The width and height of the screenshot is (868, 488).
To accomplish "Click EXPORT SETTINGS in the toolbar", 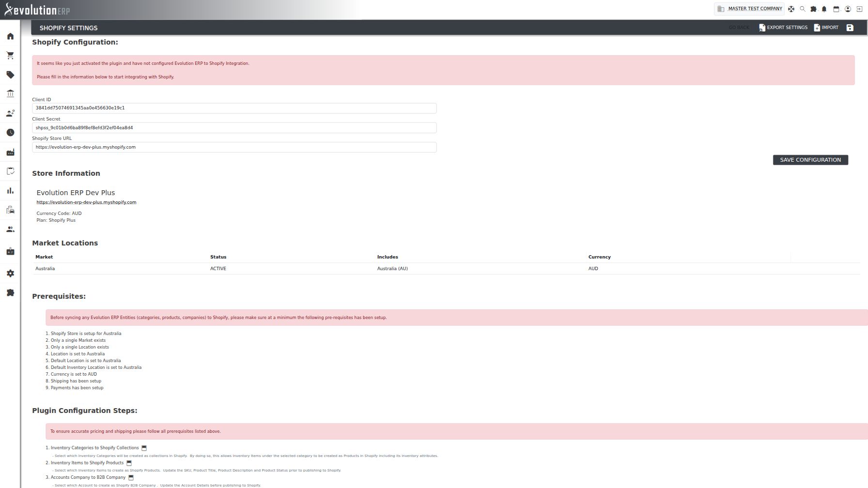I will (783, 28).
